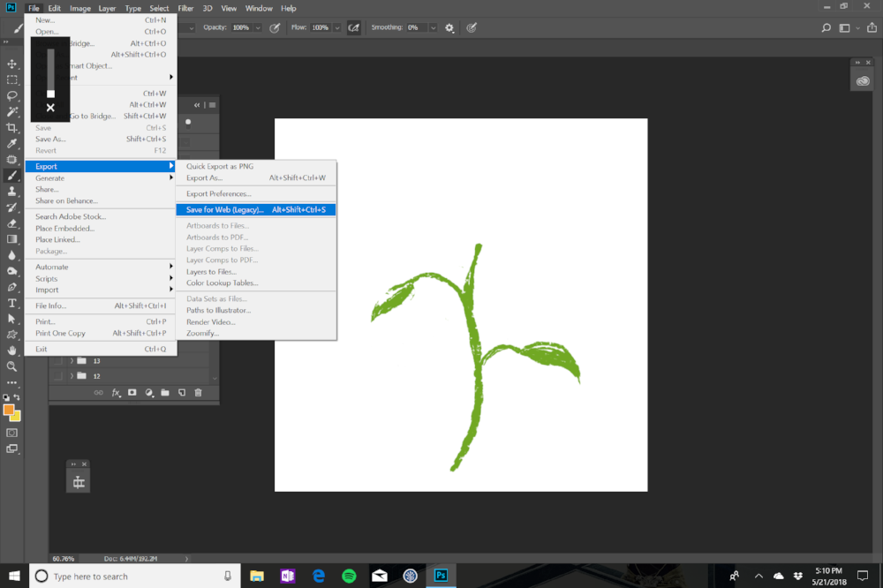The image size is (883, 588).
Task: Delete layer with the trash icon
Action: [198, 393]
